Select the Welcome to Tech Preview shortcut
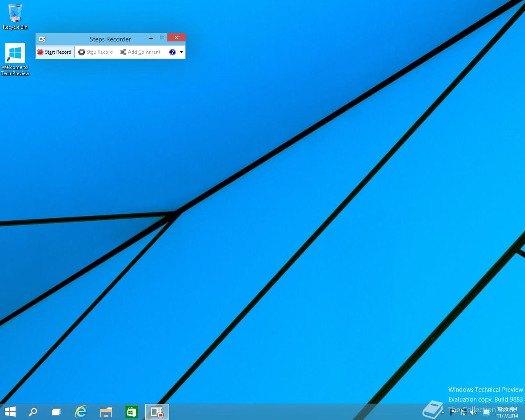 [x=15, y=60]
